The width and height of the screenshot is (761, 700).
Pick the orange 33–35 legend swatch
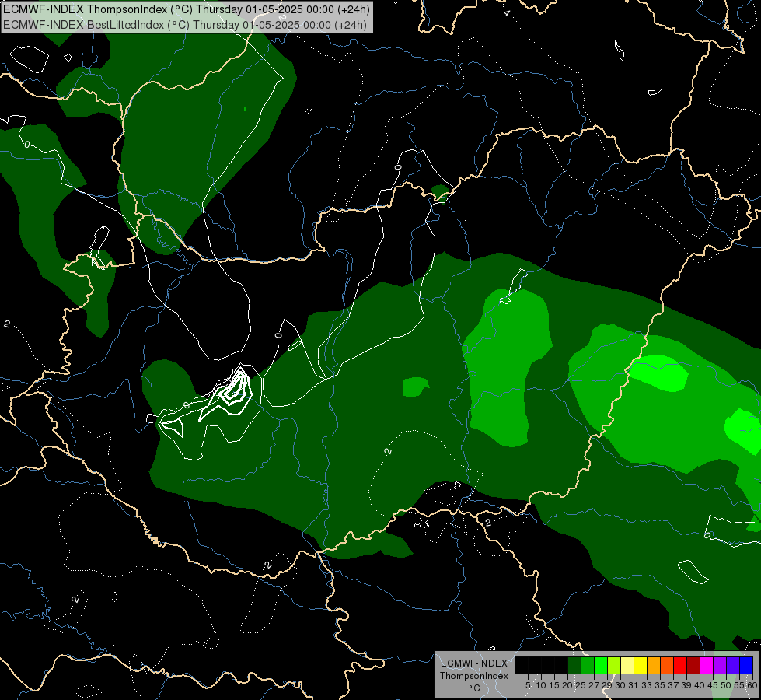click(654, 665)
